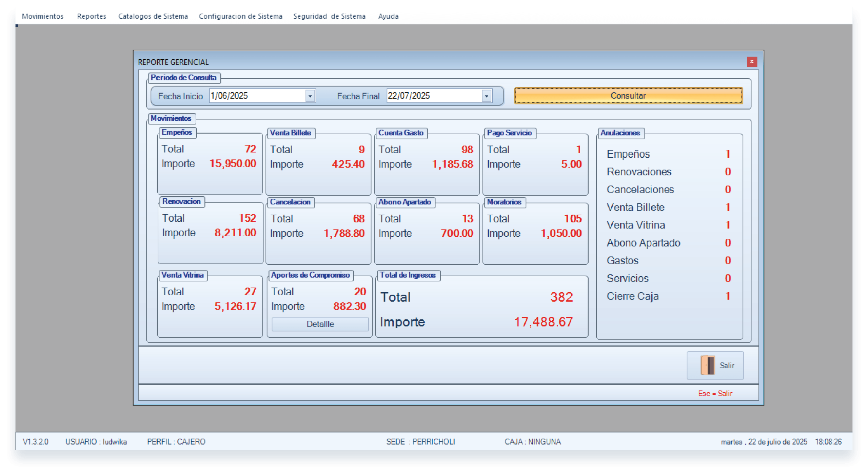This screenshot has width=868, height=474.
Task: Open Configuracion de Sistema menu
Action: click(240, 16)
